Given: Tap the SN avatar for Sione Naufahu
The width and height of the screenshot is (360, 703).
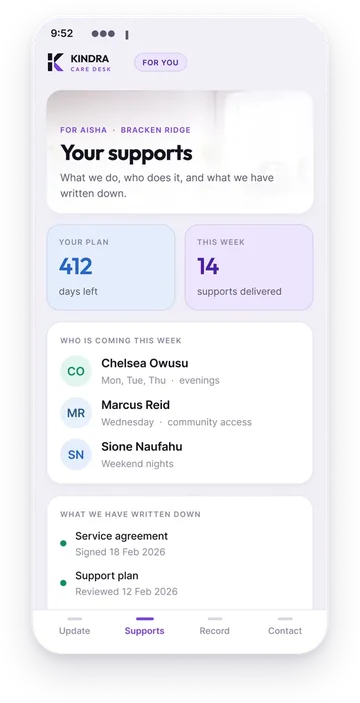Looking at the screenshot, I should pos(76,455).
